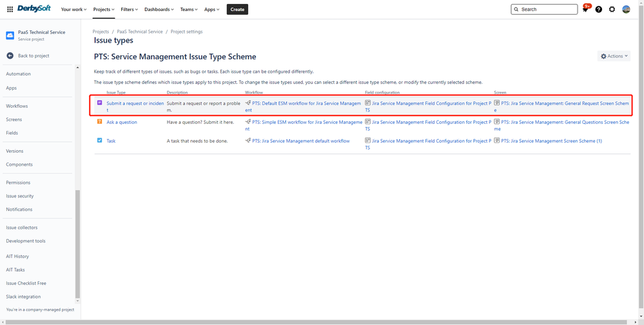Click the screen scheme icon in the Task row
Viewport: 644px width, 325px height.
(496, 141)
